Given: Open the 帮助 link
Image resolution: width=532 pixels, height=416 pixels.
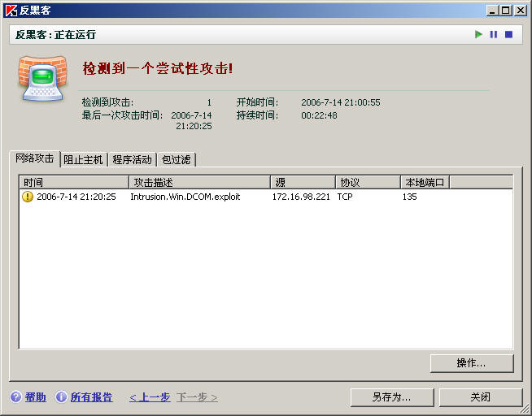Looking at the screenshot, I should [x=36, y=396].
